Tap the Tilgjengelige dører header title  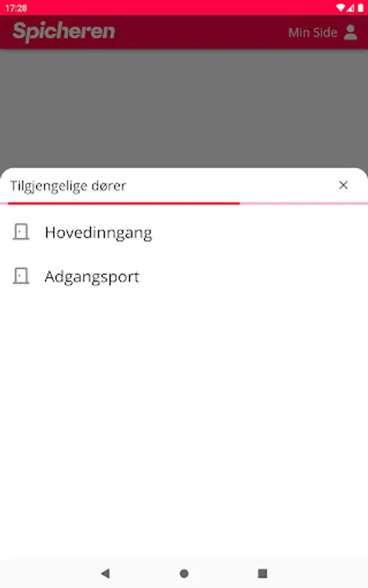pos(68,186)
